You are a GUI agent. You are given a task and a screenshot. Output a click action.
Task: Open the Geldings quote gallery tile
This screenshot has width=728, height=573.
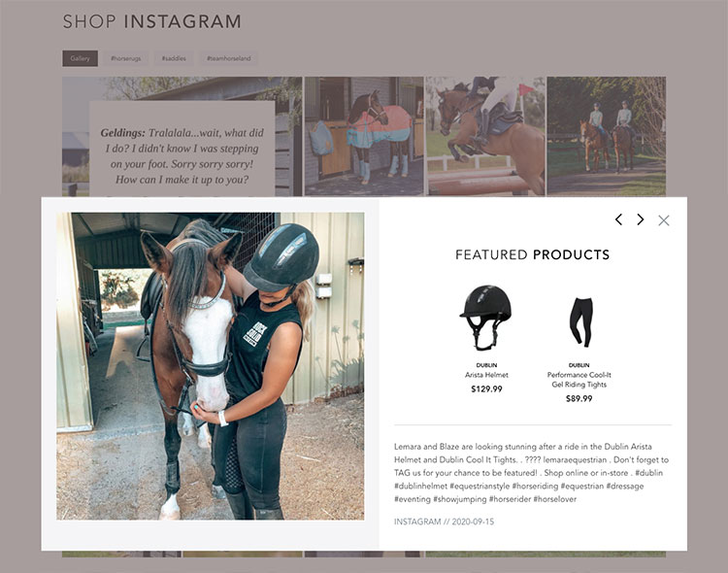click(182, 137)
